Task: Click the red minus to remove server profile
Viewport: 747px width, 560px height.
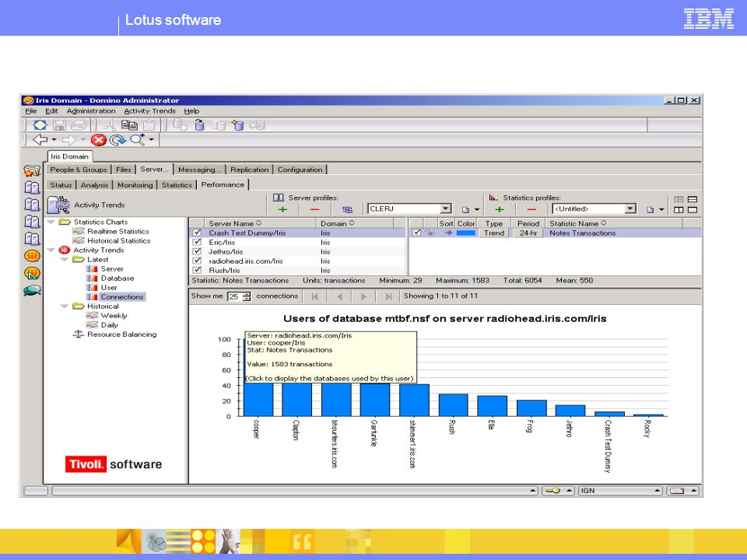Action: tap(314, 209)
